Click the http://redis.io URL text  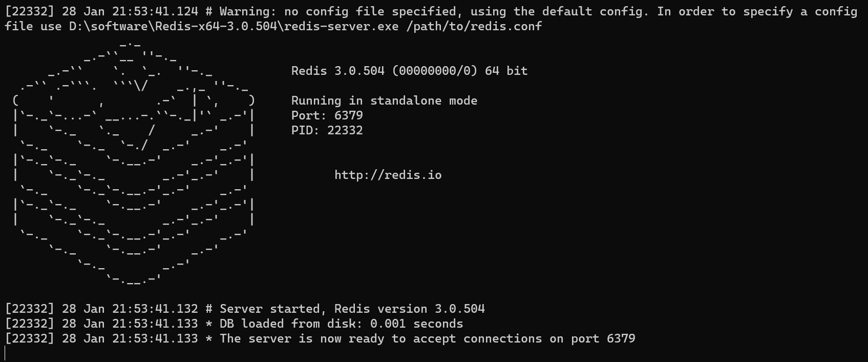click(x=388, y=175)
